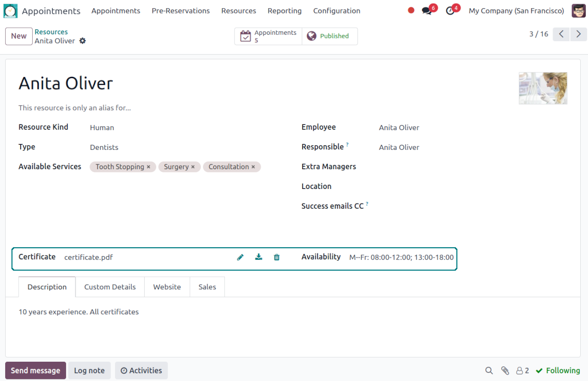Toggle the Following subscription status
The width and height of the screenshot is (588, 381).
pos(558,371)
